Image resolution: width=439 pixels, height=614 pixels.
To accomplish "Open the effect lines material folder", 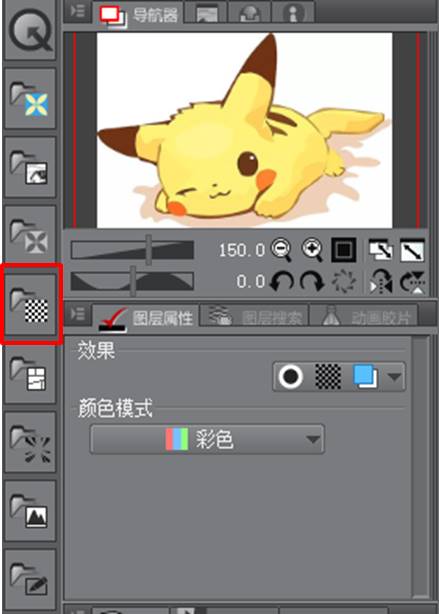I will point(30,442).
